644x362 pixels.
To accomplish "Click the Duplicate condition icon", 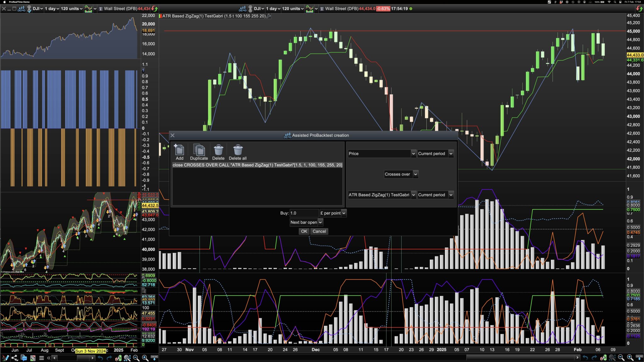I will 199,150.
